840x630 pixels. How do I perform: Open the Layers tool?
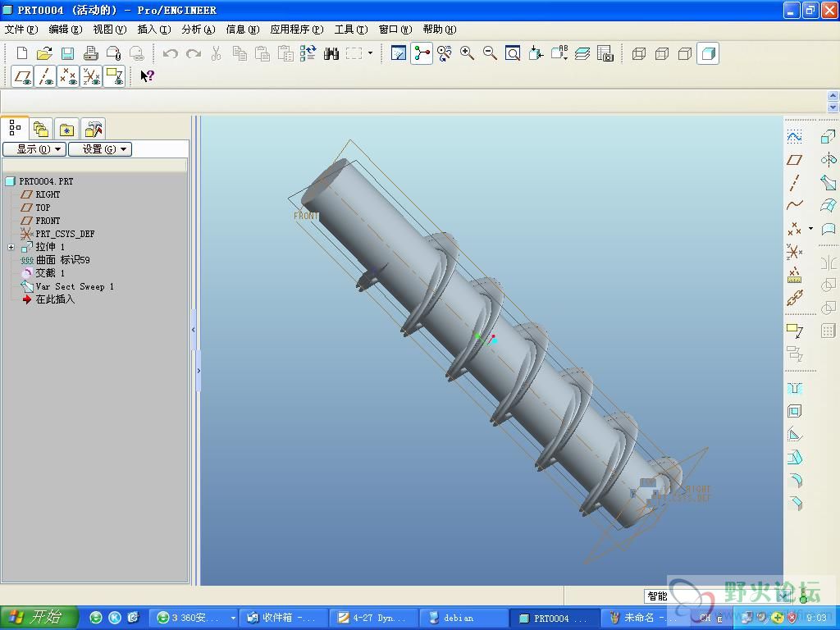[582, 53]
